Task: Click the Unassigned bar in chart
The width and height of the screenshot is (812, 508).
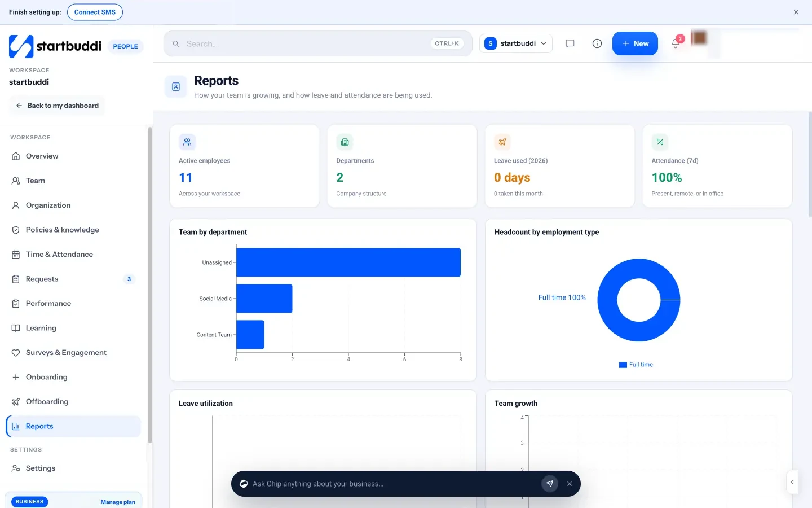Action: (x=348, y=262)
